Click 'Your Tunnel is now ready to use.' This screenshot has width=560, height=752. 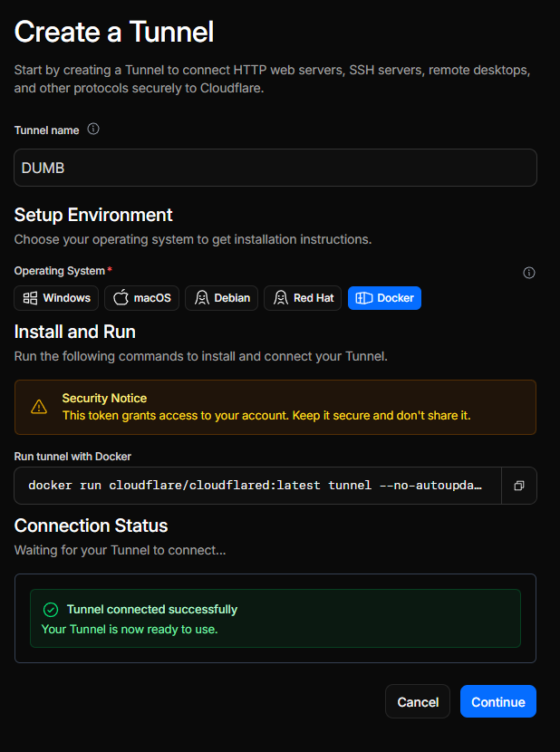(130, 629)
